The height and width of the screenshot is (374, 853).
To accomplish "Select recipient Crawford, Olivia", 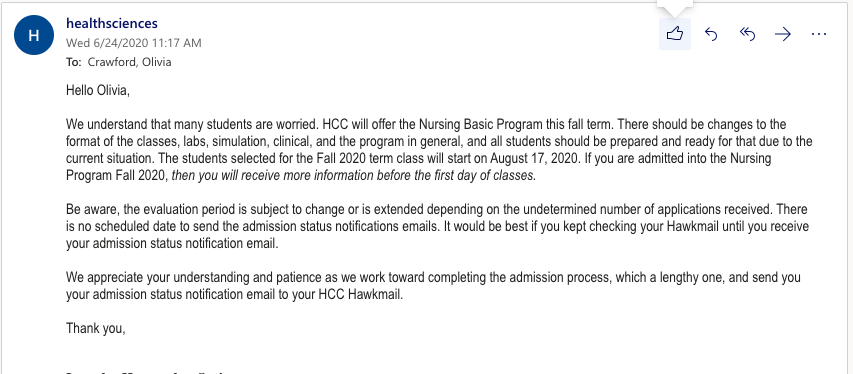I will tap(129, 62).
